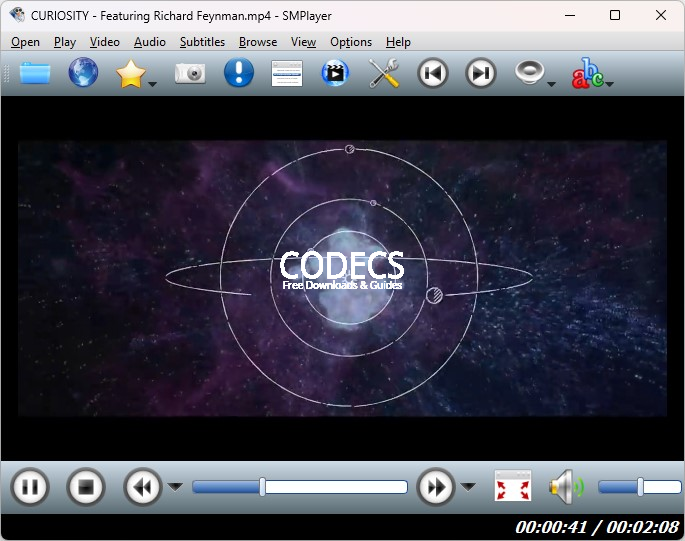Open preferences with wrench and screwdriver icon
Viewport: 685px width, 541px height.
[x=384, y=73]
